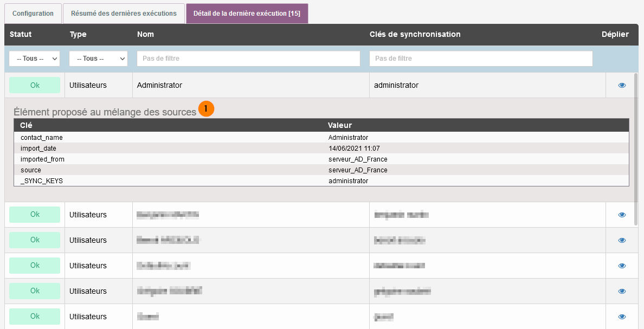
Task: Click the Nom filter input field
Action: [248, 59]
